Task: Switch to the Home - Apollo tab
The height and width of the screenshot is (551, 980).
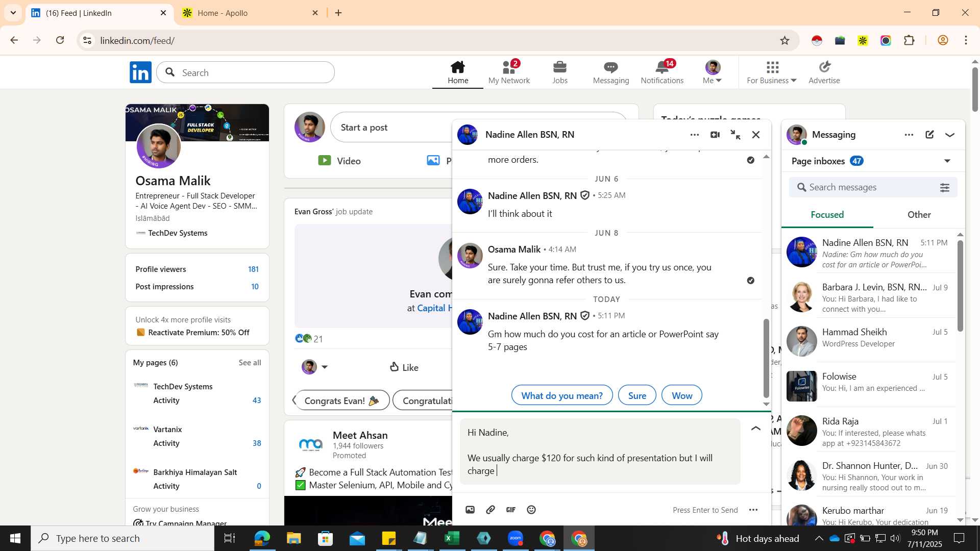Action: click(x=250, y=13)
